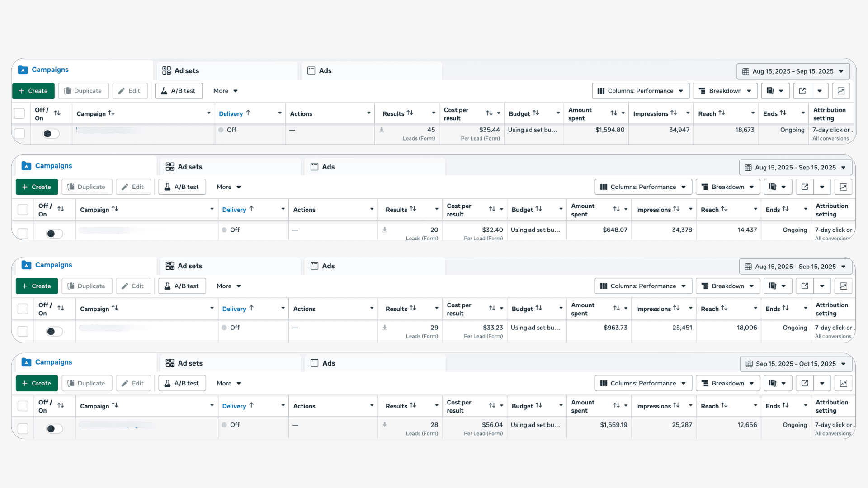The image size is (868, 488).
Task: Click Edit pencil above the campaign with 28 results
Action: 133,383
